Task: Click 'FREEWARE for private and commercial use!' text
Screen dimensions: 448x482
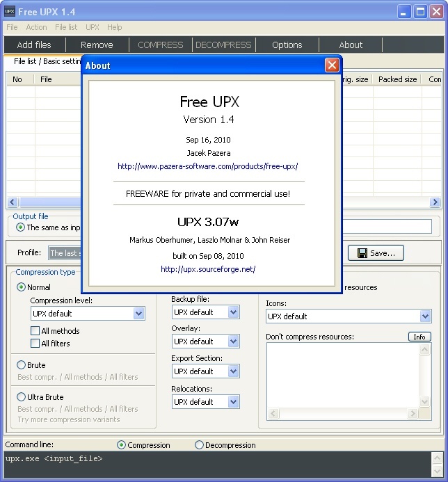Action: 208,194
